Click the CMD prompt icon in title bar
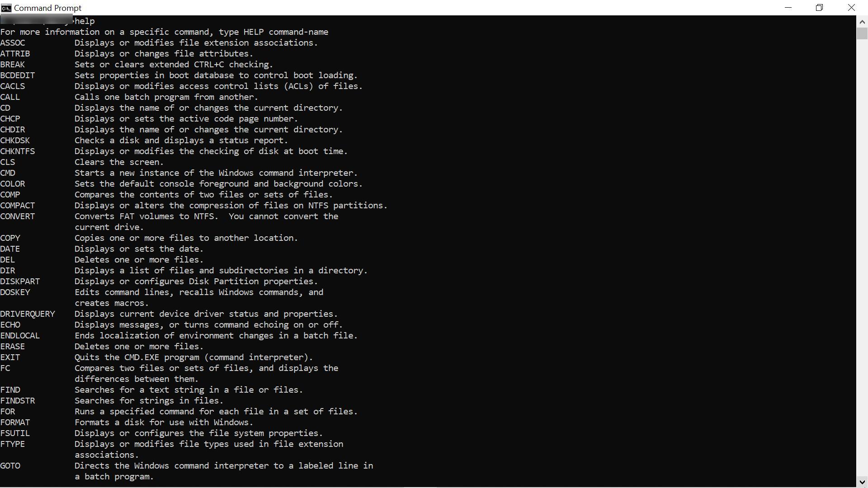The image size is (868, 488). 7,7
